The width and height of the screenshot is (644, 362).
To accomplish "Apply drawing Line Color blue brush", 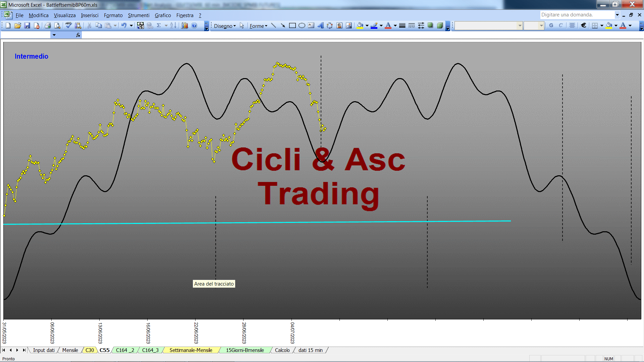I will tap(374, 25).
